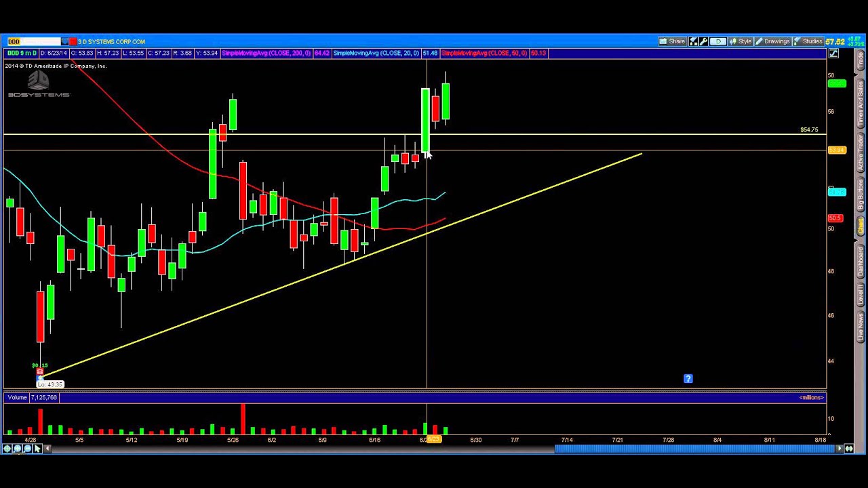868x488 pixels.
Task: Click the first zoom icon at bottom-left
Action: click(x=7, y=449)
